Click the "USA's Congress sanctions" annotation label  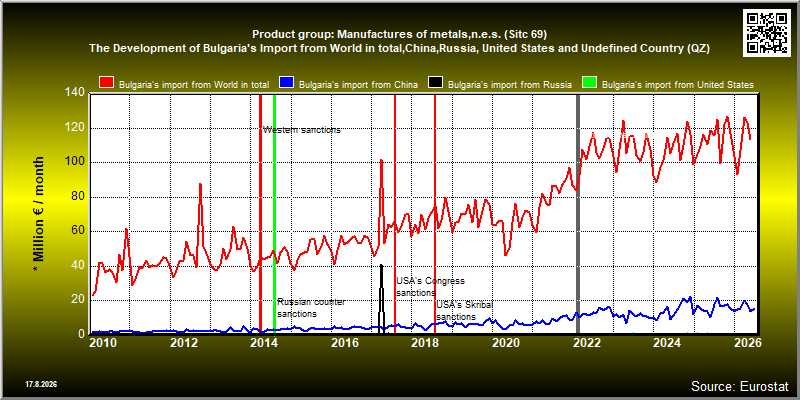(431, 287)
